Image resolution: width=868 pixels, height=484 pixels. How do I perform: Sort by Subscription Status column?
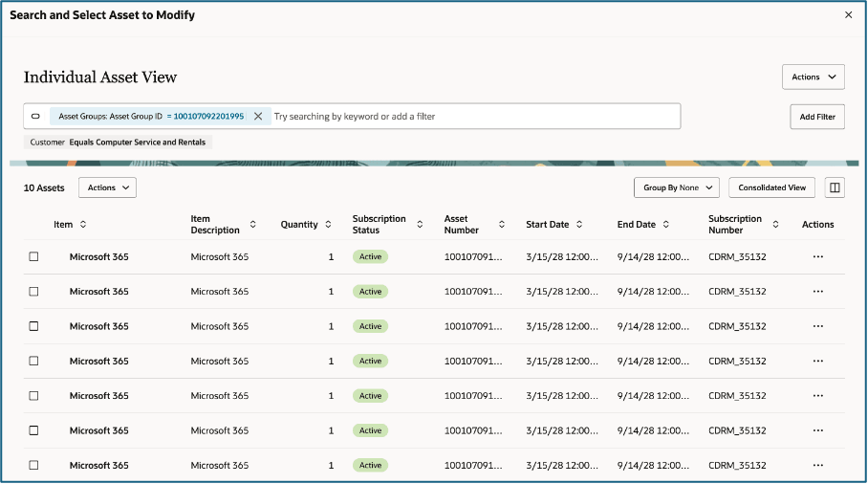click(x=420, y=224)
